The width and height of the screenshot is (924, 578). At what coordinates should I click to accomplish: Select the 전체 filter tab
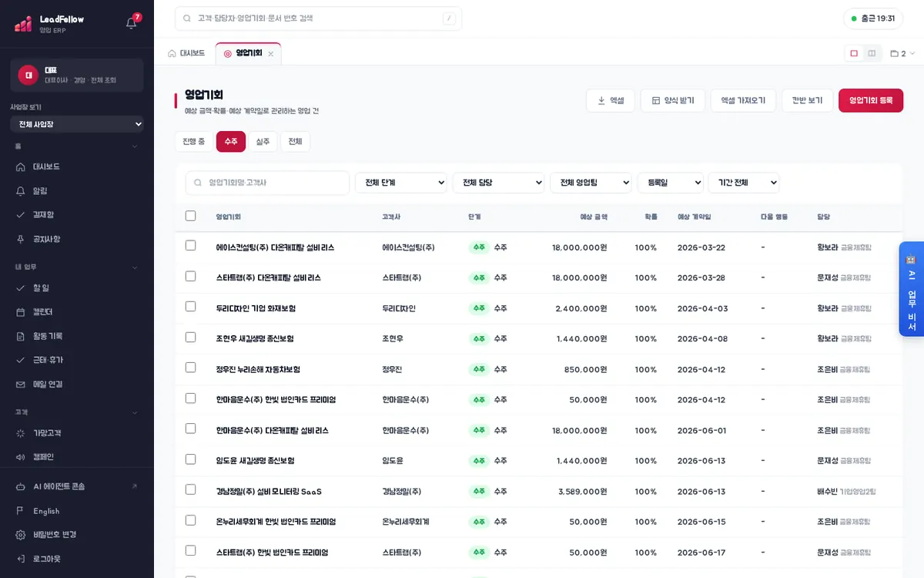(x=295, y=142)
